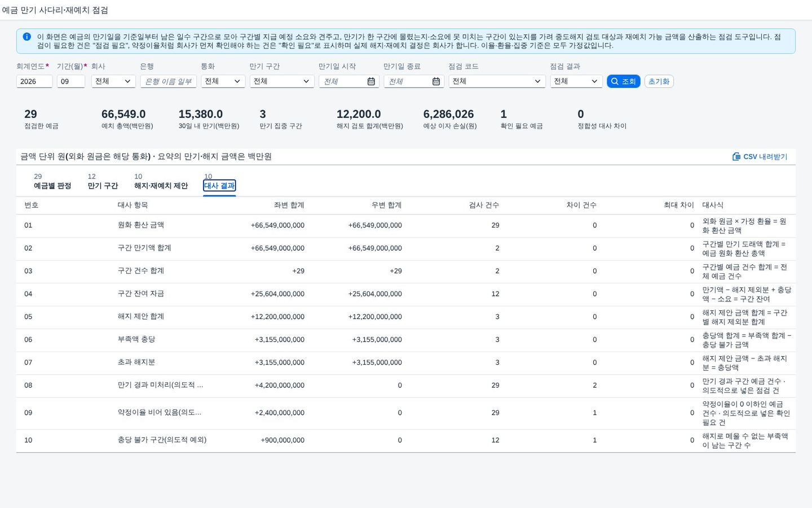Reset filters with 초기화 button
The height and width of the screenshot is (508, 812).
point(659,81)
